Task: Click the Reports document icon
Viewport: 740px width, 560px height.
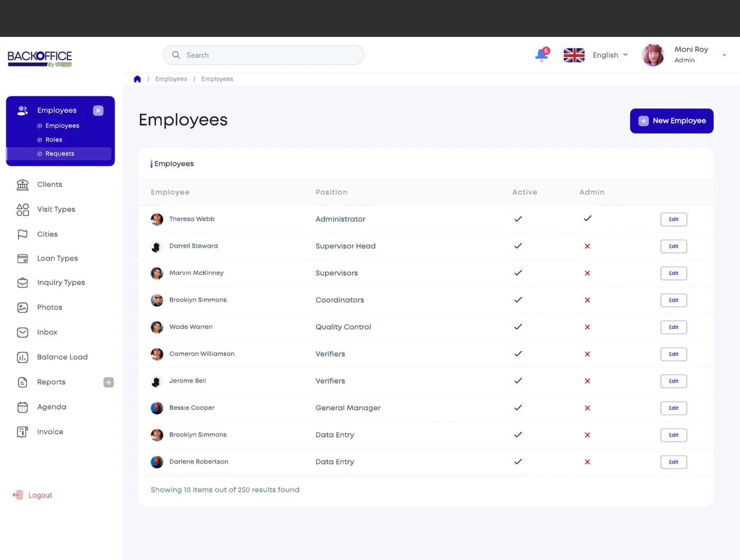Action: pyautogui.click(x=22, y=382)
